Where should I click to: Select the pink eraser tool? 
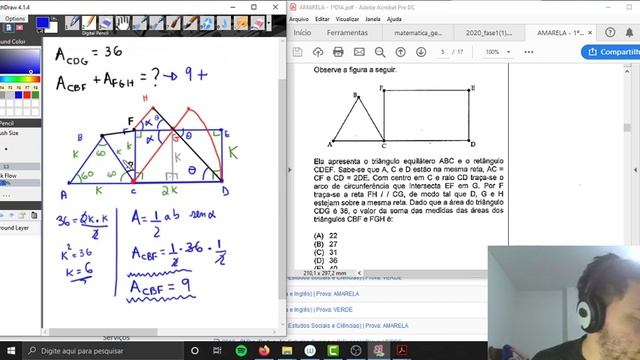point(258,23)
